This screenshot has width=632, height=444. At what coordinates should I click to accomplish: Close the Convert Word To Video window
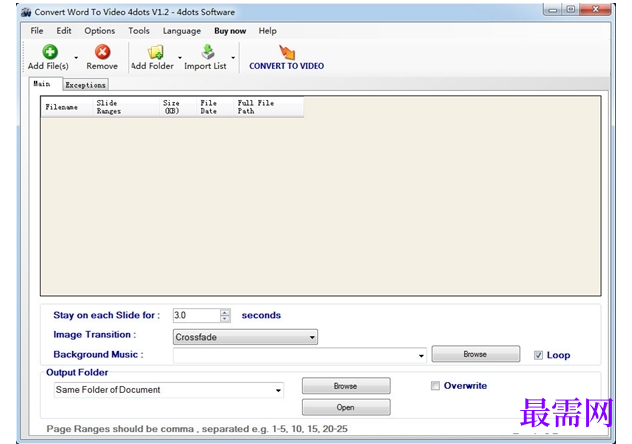tap(595, 10)
